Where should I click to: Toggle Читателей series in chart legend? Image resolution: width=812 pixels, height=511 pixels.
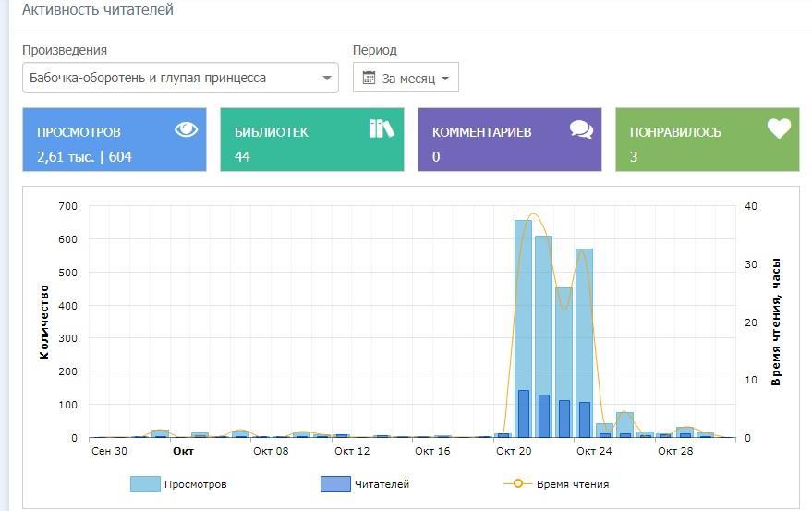pos(382,484)
